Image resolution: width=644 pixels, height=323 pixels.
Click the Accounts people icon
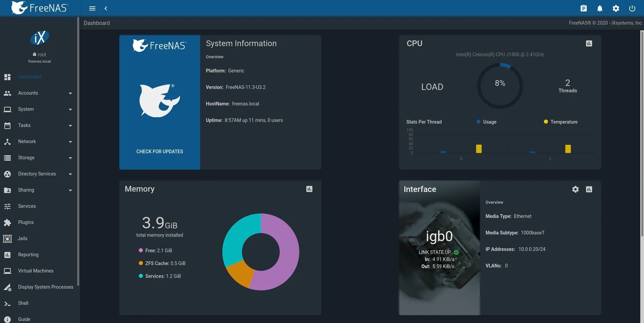(7, 93)
